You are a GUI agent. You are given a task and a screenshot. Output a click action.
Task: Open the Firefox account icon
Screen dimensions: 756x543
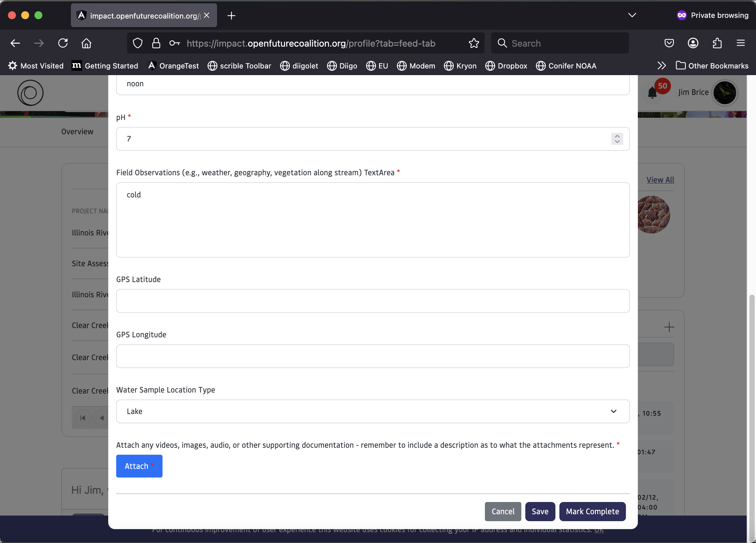click(x=693, y=43)
